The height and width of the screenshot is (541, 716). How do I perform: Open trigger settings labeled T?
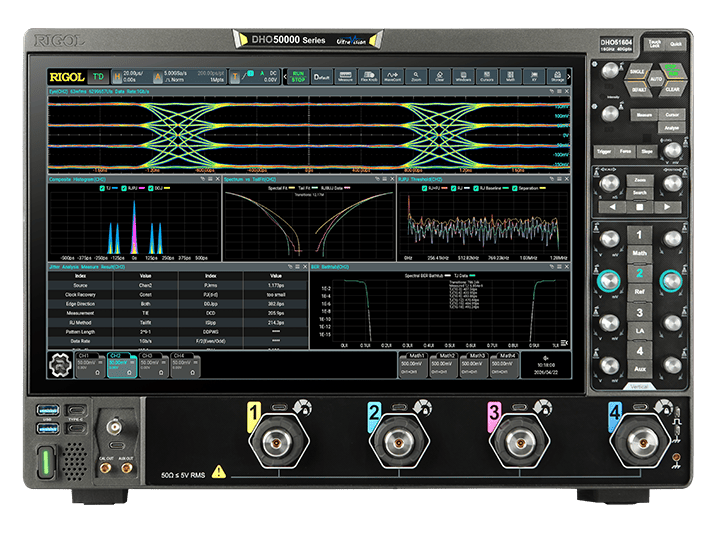(234, 77)
